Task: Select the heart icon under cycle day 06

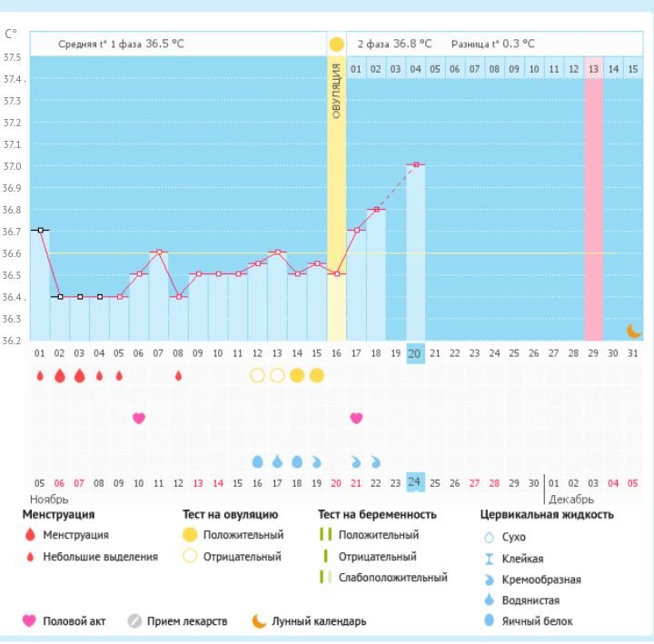Action: (x=139, y=418)
